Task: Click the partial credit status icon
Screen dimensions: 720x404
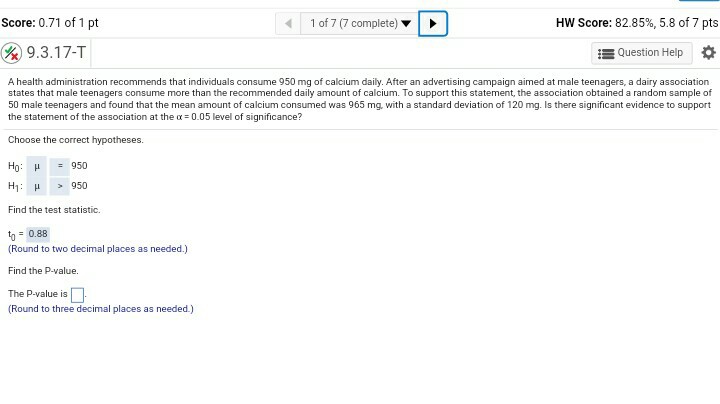Action: click(11, 53)
